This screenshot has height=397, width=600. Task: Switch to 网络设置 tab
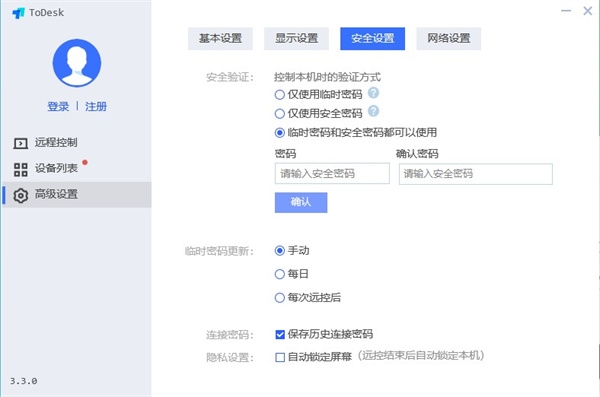pos(448,38)
